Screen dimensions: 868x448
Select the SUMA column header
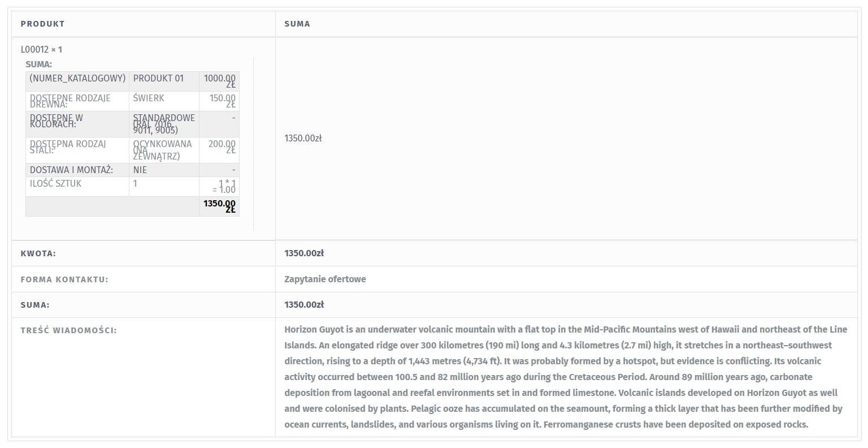[297, 24]
